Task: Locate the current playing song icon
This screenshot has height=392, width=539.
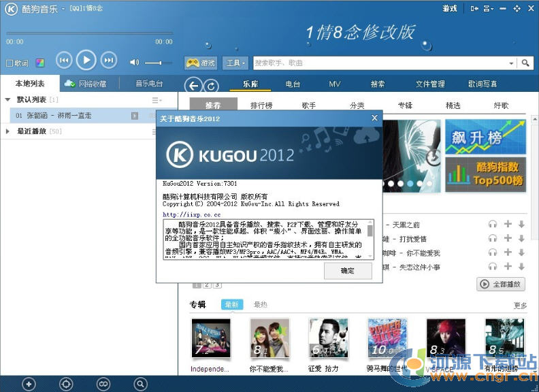Action: tap(66, 384)
